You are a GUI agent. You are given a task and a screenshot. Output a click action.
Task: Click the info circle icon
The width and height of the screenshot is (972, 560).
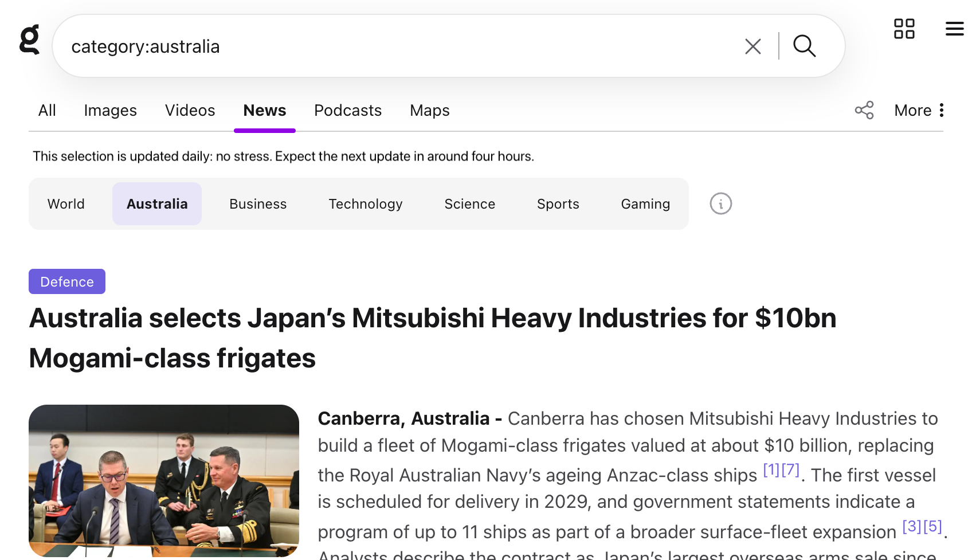point(720,203)
